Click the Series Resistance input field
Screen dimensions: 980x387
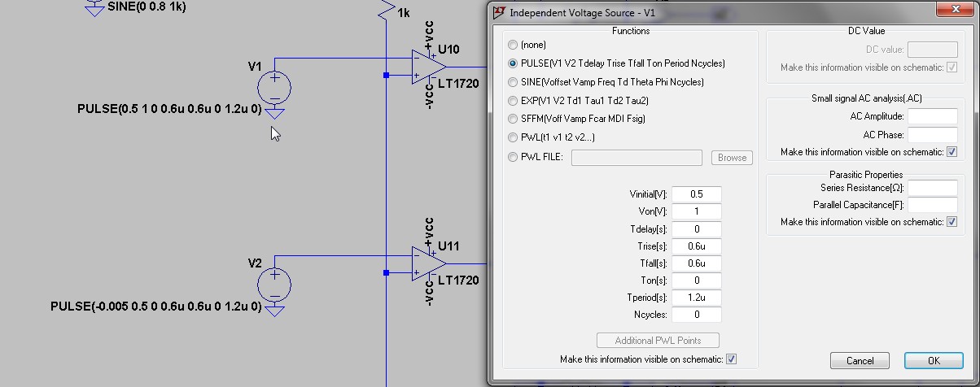(932, 188)
